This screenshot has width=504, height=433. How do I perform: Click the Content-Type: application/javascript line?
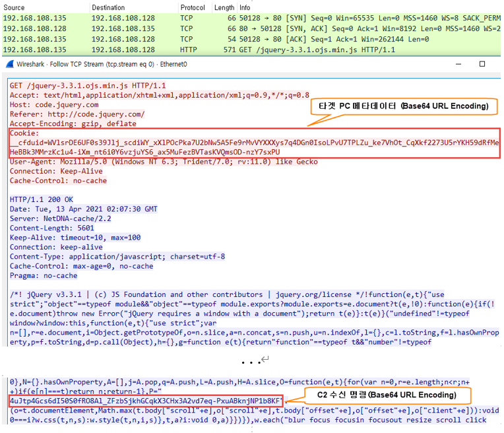point(117,256)
